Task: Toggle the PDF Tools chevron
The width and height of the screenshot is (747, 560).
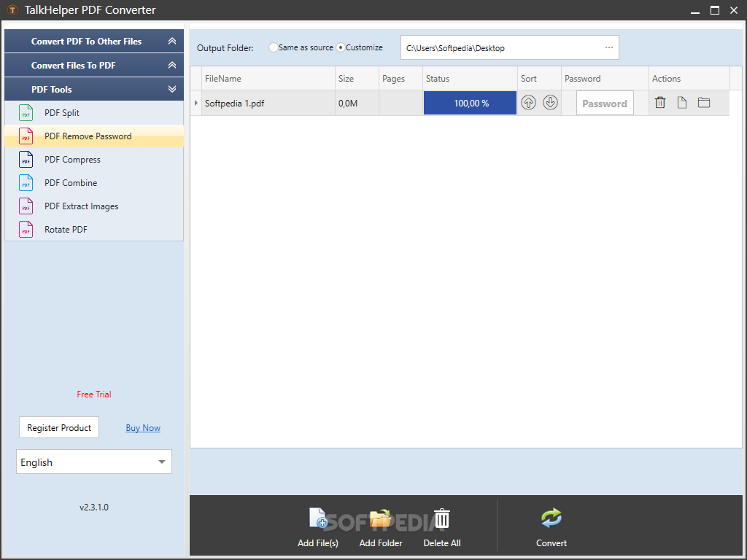Action: tap(172, 89)
